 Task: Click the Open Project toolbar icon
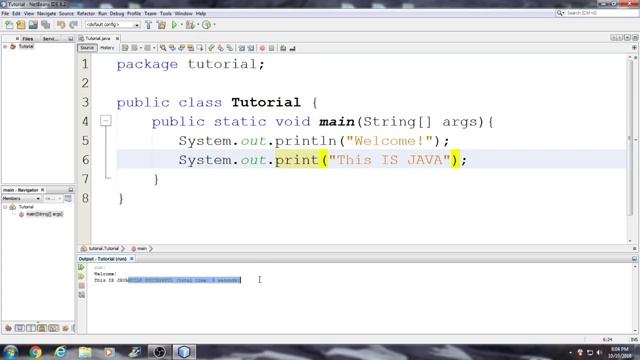pos(33,25)
